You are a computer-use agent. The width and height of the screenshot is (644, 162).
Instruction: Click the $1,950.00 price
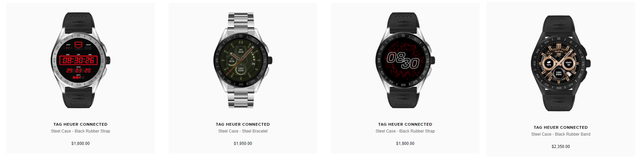click(x=243, y=144)
